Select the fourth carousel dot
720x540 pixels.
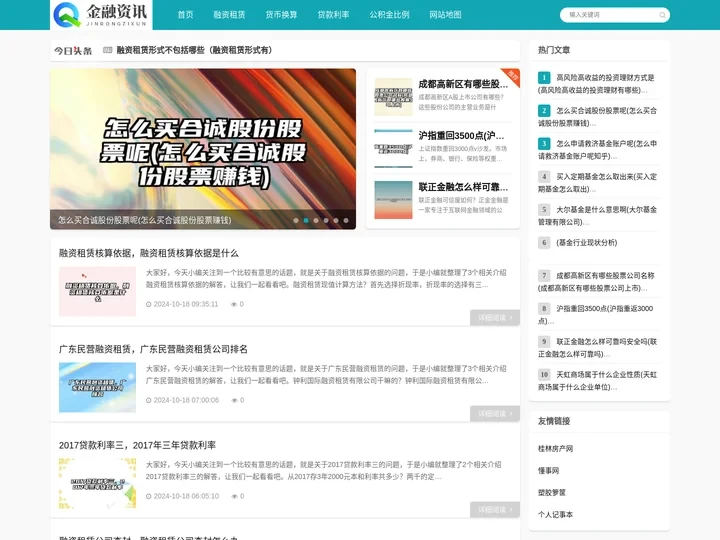pyautogui.click(x=326, y=220)
